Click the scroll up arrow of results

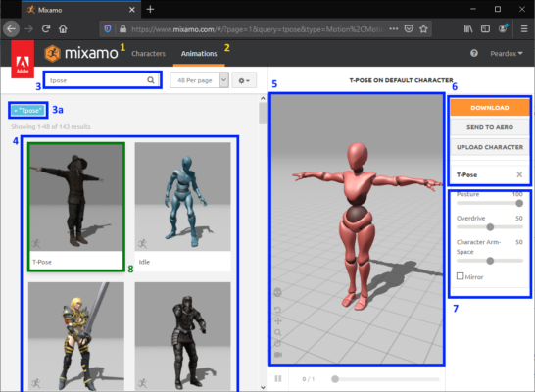point(263,98)
